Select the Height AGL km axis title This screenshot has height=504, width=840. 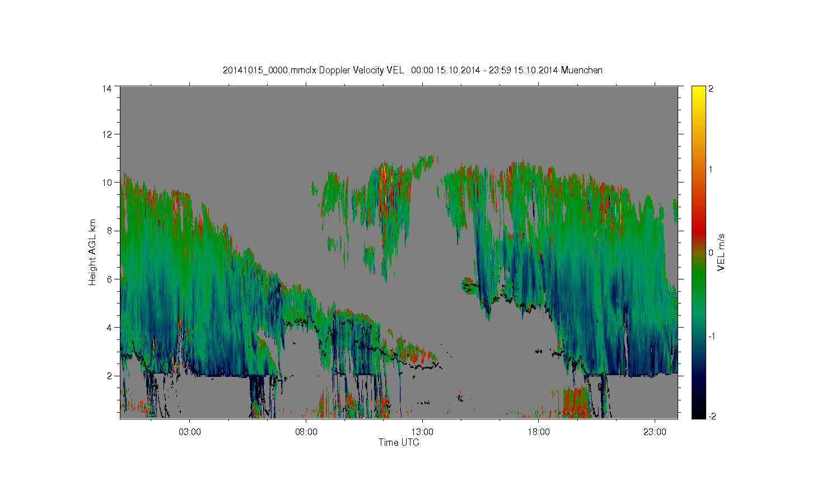92,252
